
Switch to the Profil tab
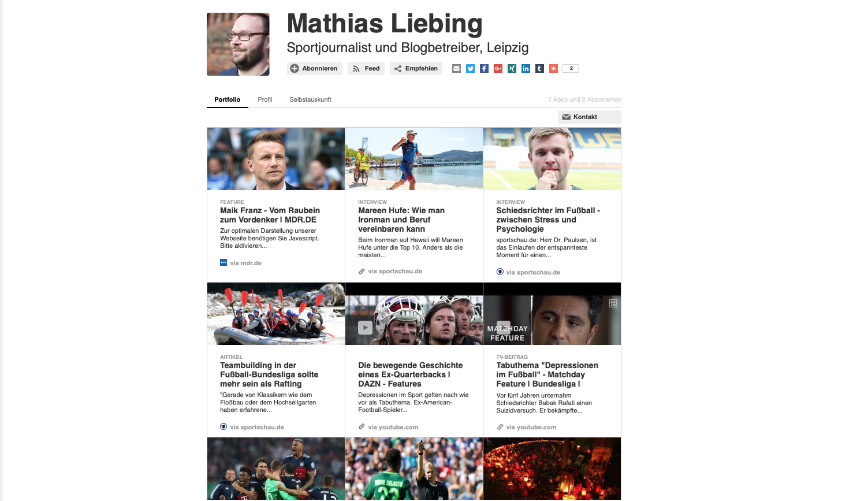coord(265,99)
